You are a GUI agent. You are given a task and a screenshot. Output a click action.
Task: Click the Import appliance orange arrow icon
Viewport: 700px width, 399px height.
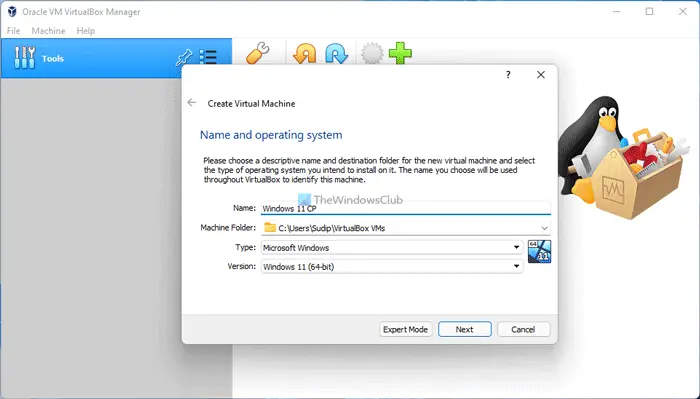(304, 54)
